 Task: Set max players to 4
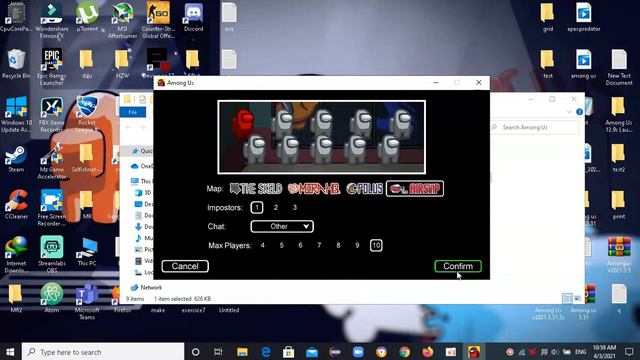tap(262, 245)
